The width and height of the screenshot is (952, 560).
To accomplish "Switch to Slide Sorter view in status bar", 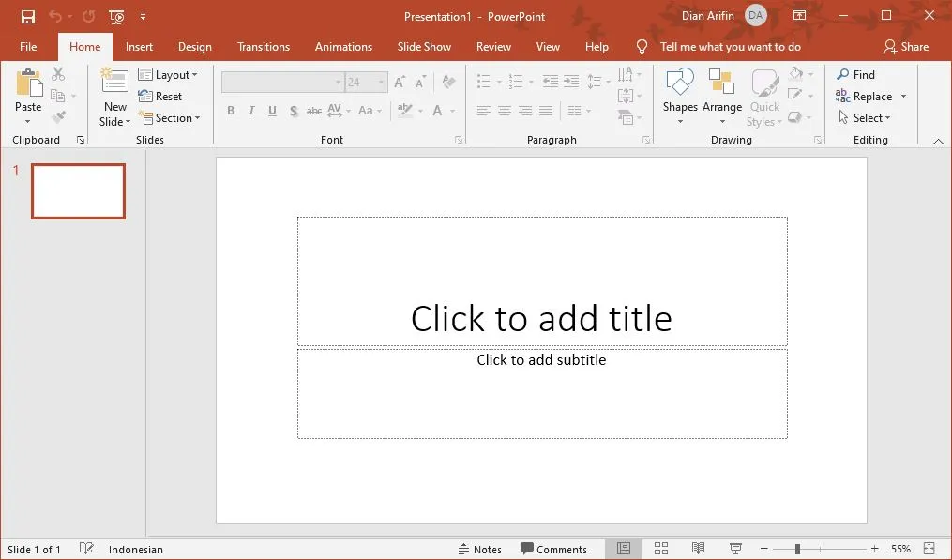I will coord(660,548).
